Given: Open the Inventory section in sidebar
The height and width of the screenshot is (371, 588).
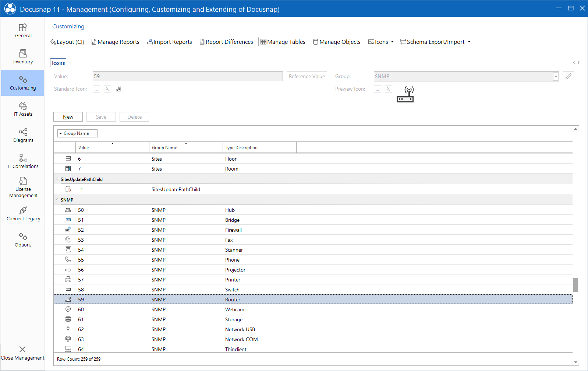Looking at the screenshot, I should pos(23,57).
